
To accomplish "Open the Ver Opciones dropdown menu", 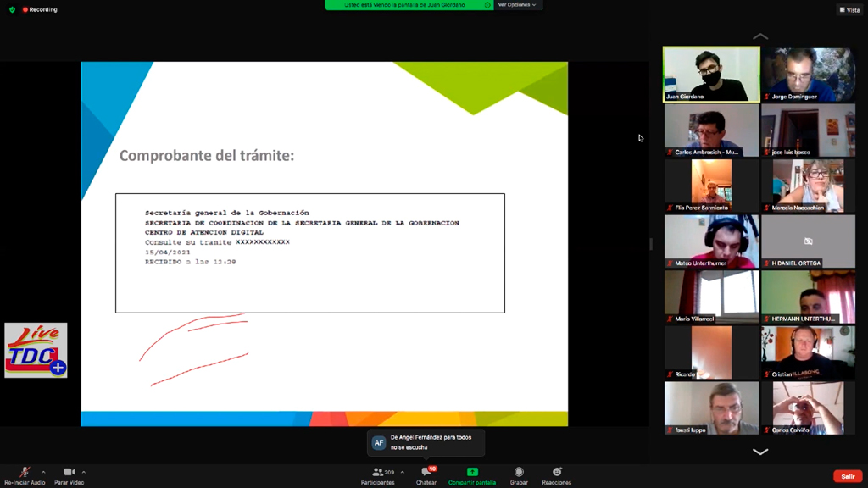I will [517, 5].
